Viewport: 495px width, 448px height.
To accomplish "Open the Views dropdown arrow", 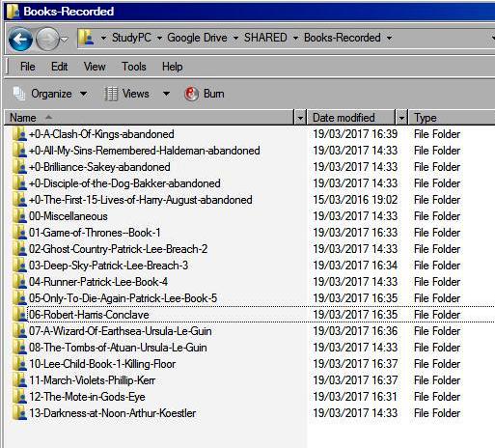I will [166, 94].
